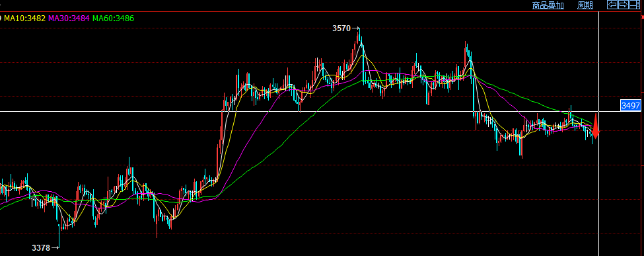Click the blue 3497 price tag

(630, 106)
